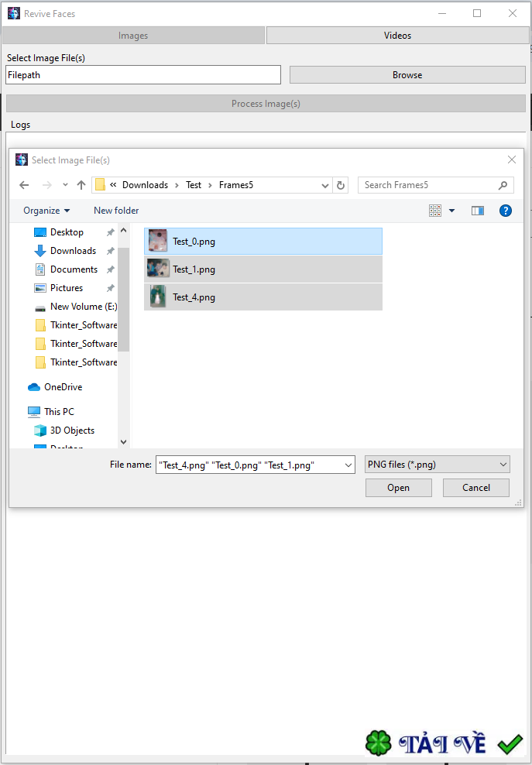The height and width of the screenshot is (765, 532).
Task: Click Test in the address path
Action: pos(194,185)
